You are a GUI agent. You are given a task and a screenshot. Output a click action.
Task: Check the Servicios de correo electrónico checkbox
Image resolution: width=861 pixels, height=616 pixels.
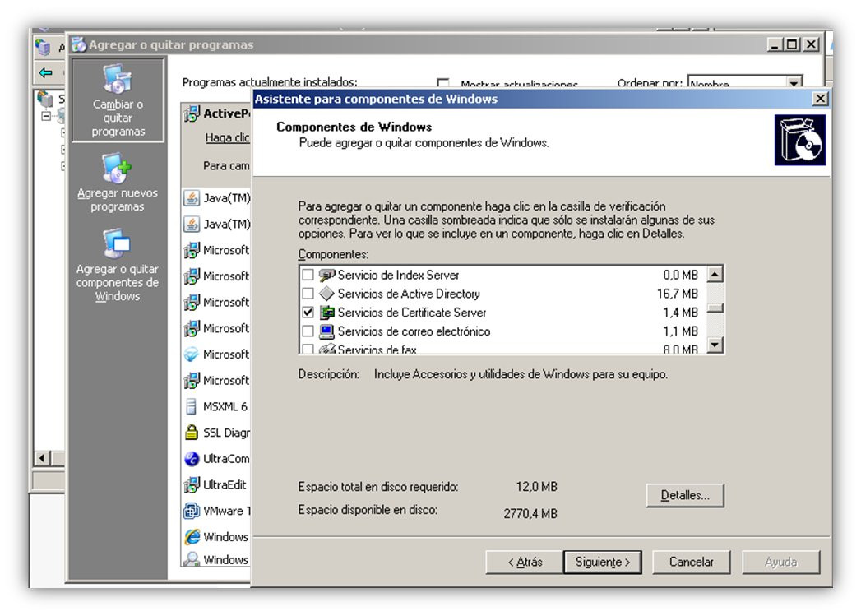308,331
